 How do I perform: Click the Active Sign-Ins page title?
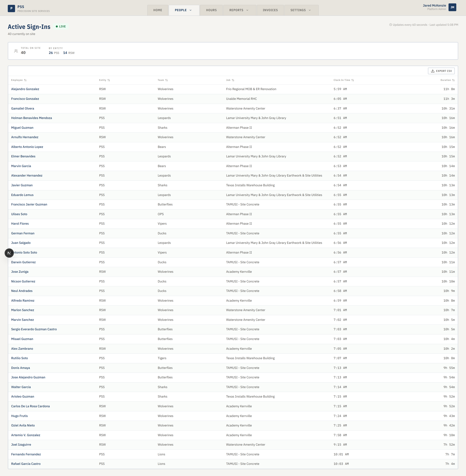click(29, 27)
